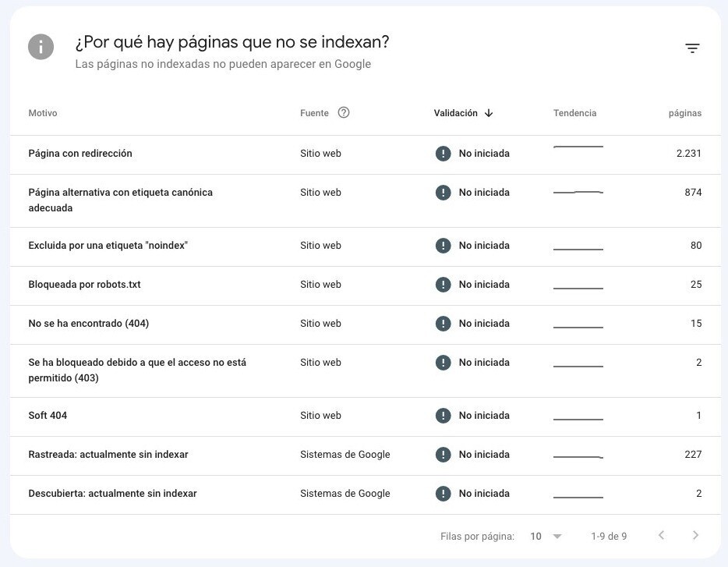The height and width of the screenshot is (567, 728).
Task: Click the trend sparkline for Página con redirección
Action: pyautogui.click(x=578, y=147)
